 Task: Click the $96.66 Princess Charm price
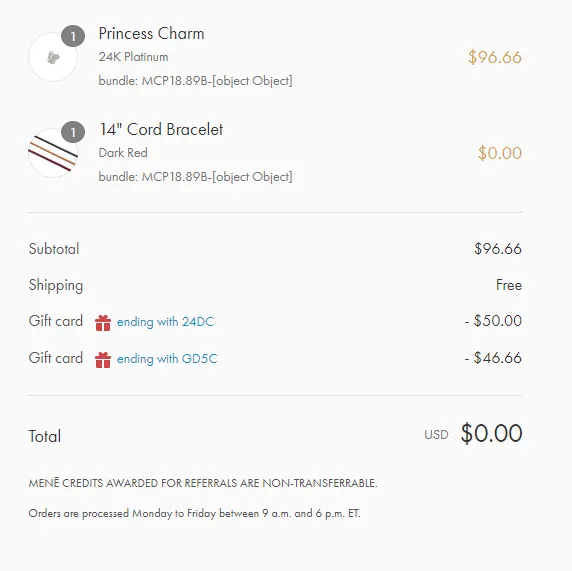[x=495, y=57]
